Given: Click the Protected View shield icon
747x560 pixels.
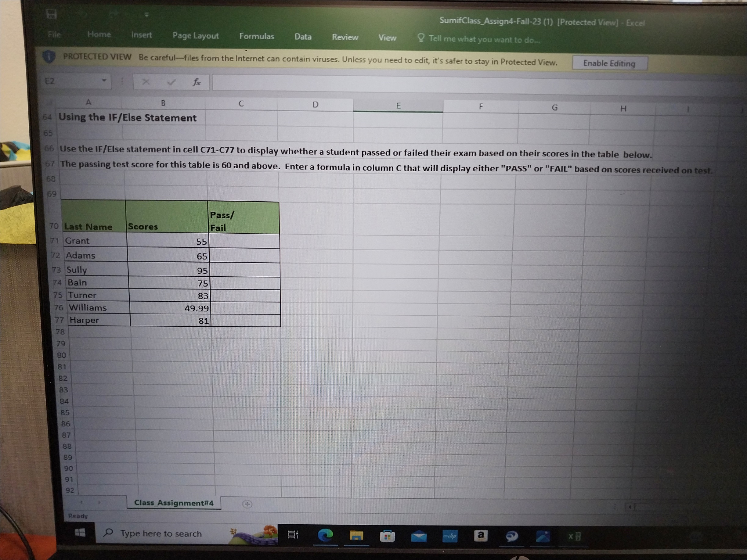Looking at the screenshot, I should [49, 57].
